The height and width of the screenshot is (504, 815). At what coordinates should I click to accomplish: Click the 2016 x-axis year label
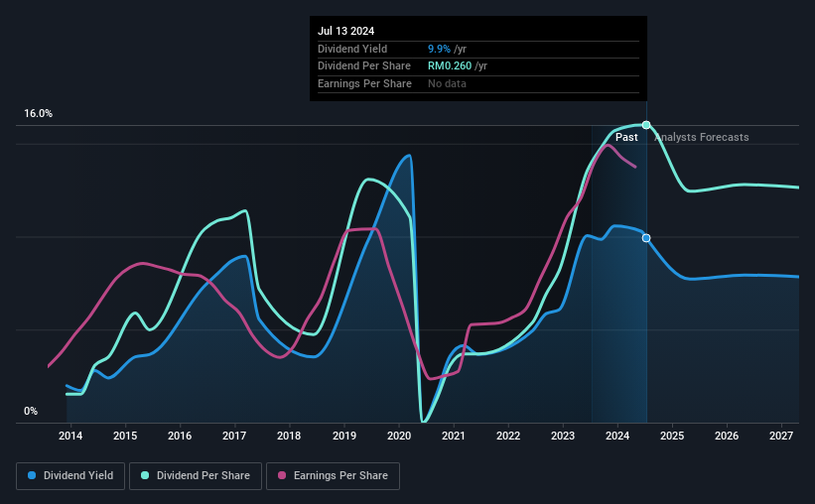click(x=180, y=436)
